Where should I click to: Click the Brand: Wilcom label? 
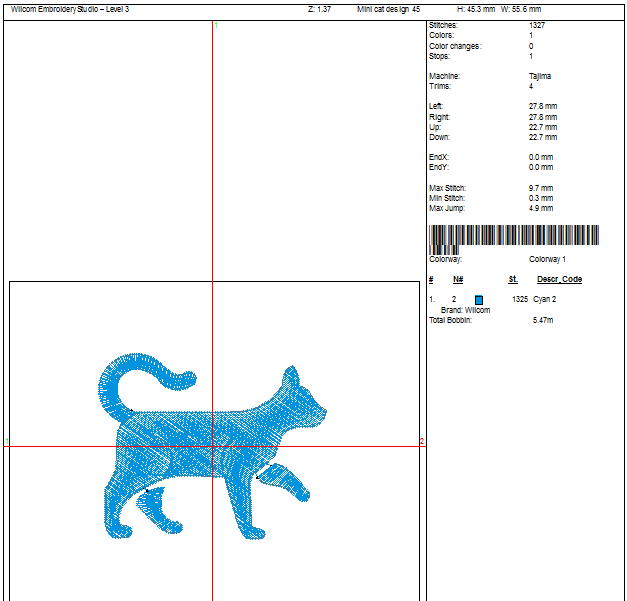pos(465,310)
